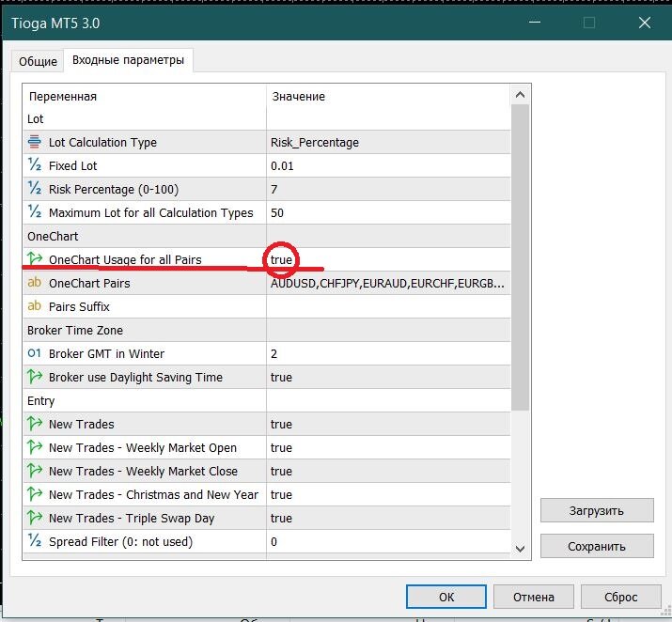Click the Weekly Market Close boolean icon

pos(34,471)
